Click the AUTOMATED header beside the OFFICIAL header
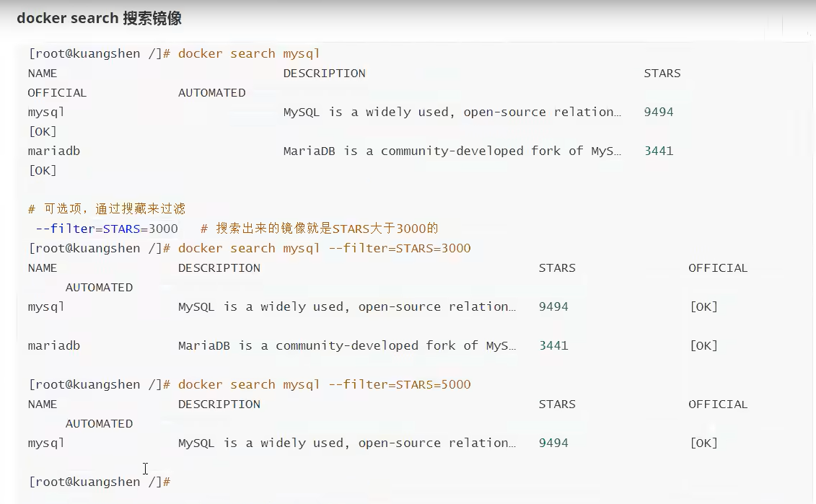This screenshot has width=816, height=504. tap(212, 92)
